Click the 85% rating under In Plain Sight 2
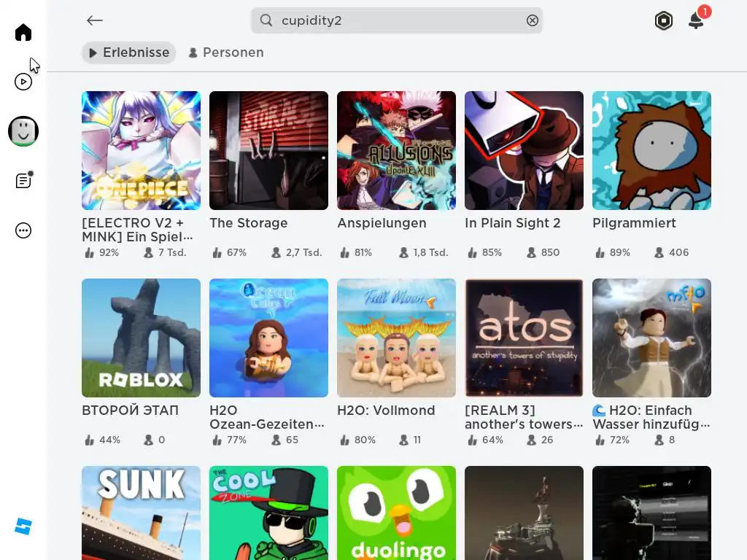The width and height of the screenshot is (747, 560). pos(485,253)
